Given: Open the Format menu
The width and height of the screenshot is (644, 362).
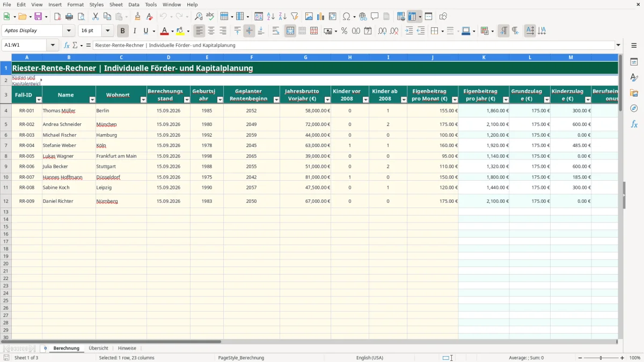Looking at the screenshot, I should [x=76, y=4].
